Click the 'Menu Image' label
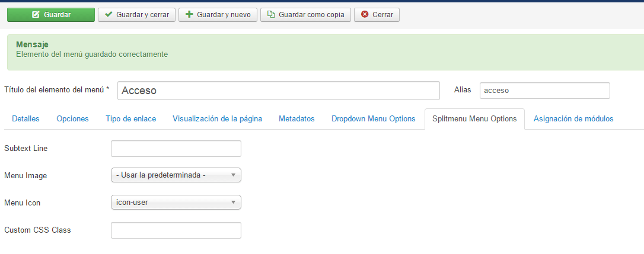The width and height of the screenshot is (644, 254). tap(25, 176)
